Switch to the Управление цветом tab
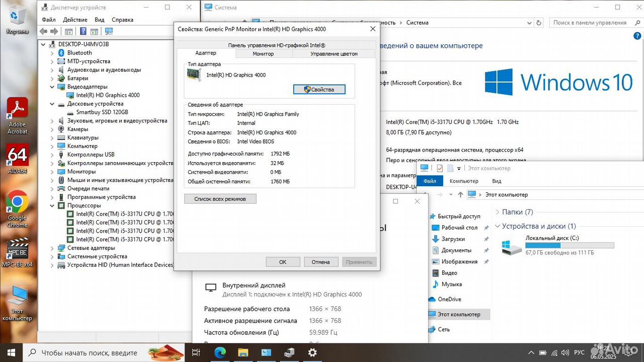 (x=334, y=54)
